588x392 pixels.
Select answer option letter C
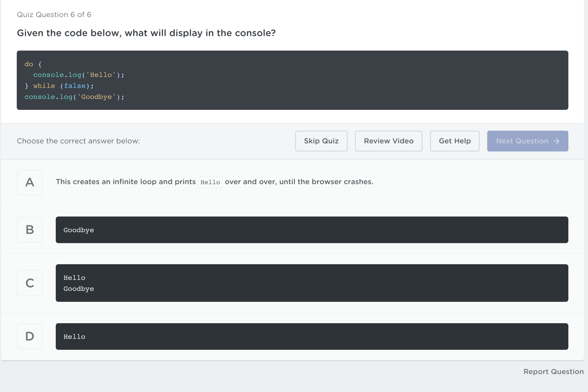pos(30,283)
